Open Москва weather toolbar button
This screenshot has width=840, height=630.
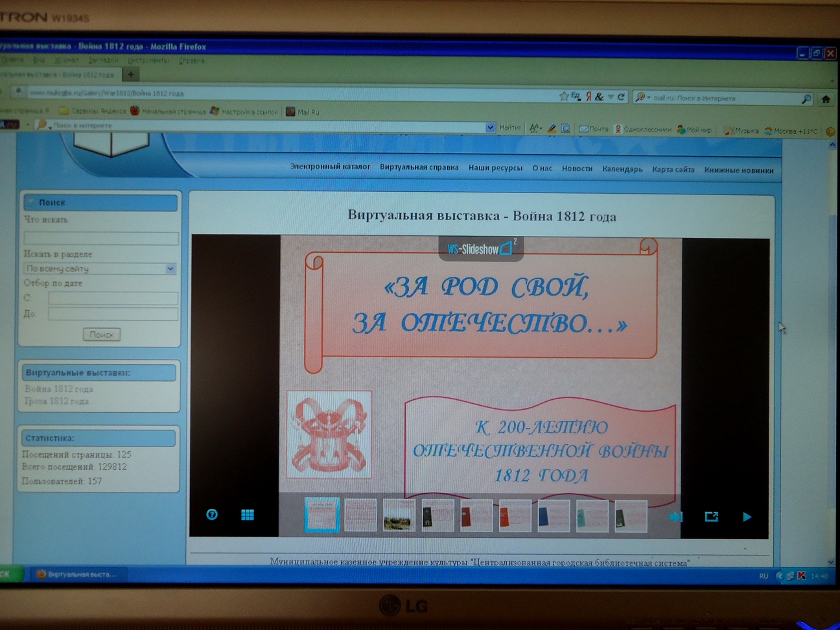[x=791, y=132]
